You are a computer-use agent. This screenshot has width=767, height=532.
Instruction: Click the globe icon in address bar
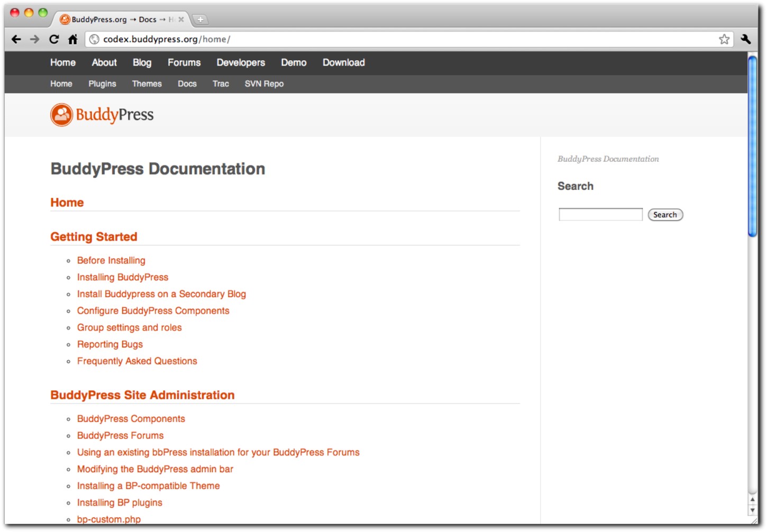click(94, 39)
